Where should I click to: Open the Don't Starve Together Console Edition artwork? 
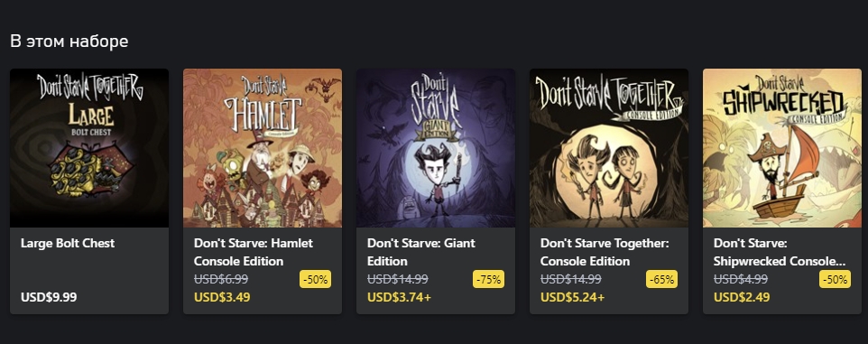coord(609,148)
